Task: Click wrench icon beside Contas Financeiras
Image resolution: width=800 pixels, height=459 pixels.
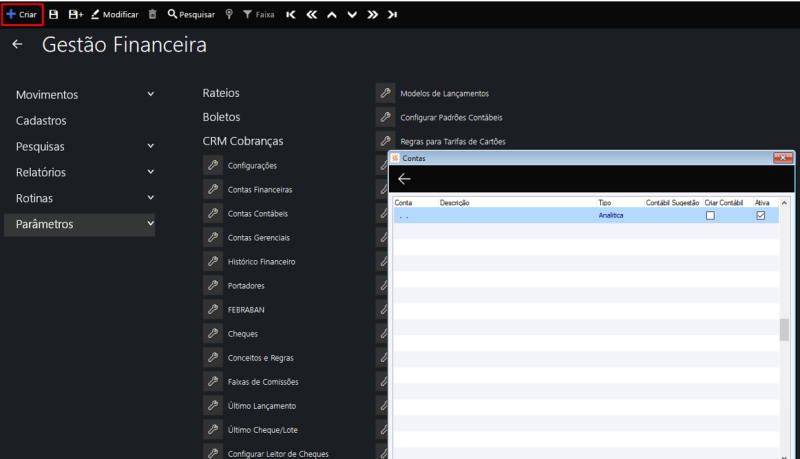Action: tap(213, 189)
